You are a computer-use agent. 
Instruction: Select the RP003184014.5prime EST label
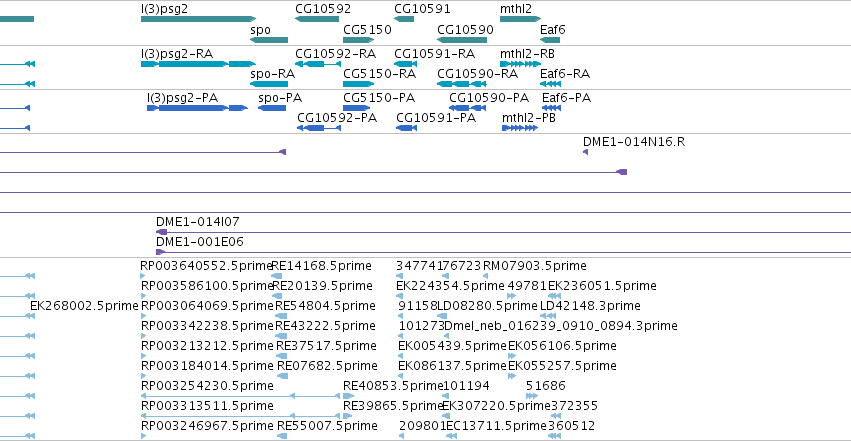[x=207, y=366]
